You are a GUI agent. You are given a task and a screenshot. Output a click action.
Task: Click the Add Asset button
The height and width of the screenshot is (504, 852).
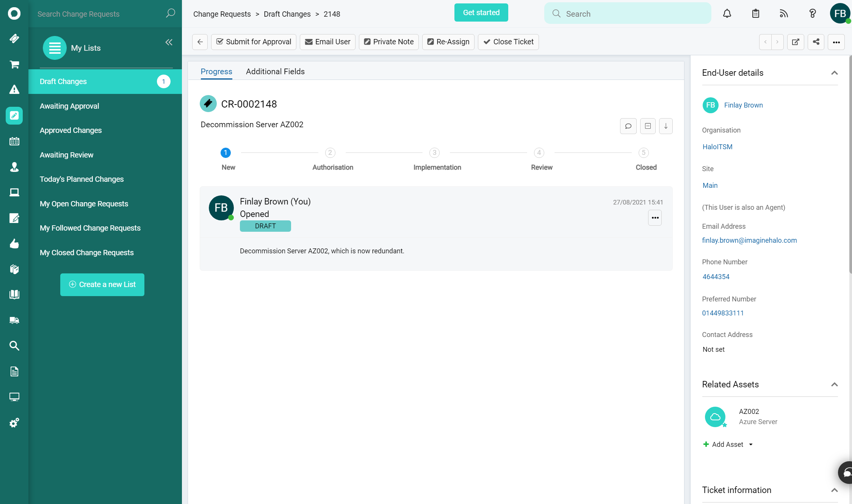click(727, 444)
